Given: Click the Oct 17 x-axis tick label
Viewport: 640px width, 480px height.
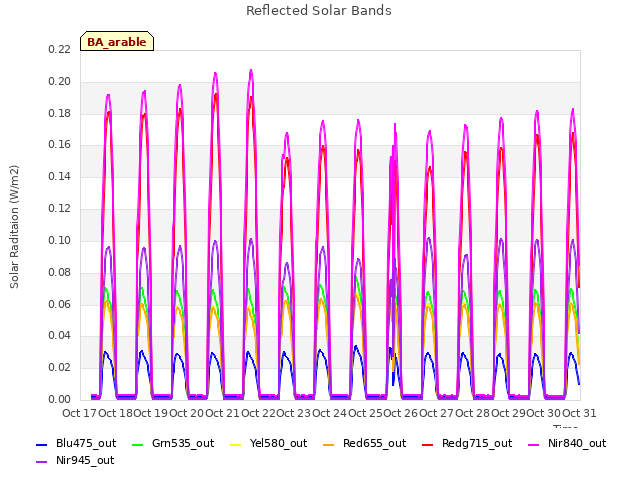Looking at the screenshot, I should pos(80,413).
